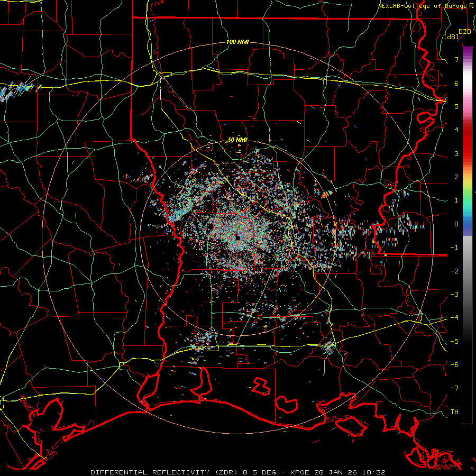Click the [dB] unit label
Viewport: 476px width, 476px height.
(x=452, y=37)
